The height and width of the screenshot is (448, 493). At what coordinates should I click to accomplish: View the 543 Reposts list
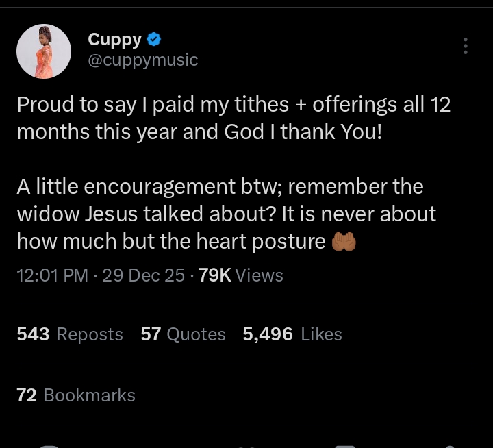coord(69,334)
